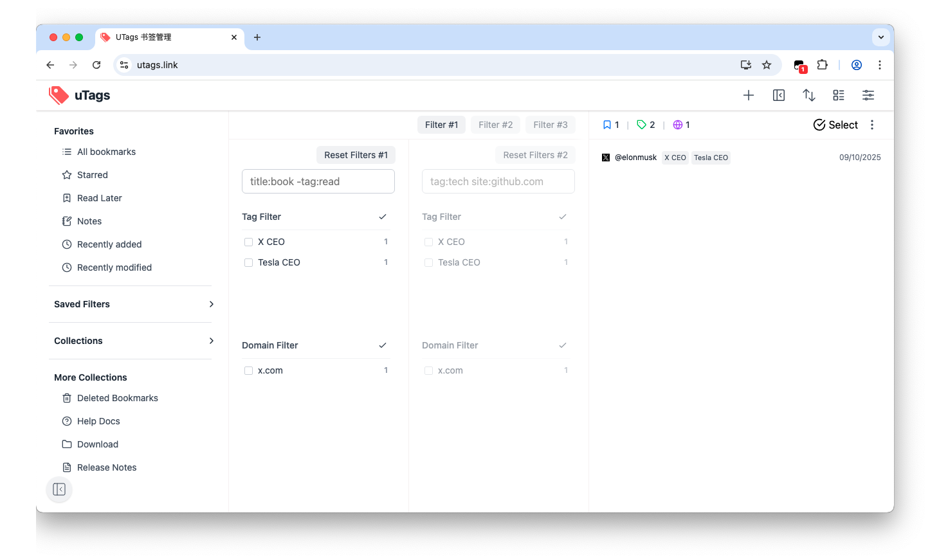Image resolution: width=930 pixels, height=560 pixels.
Task: Check the X CEO tag in Filter #1
Action: 248,242
